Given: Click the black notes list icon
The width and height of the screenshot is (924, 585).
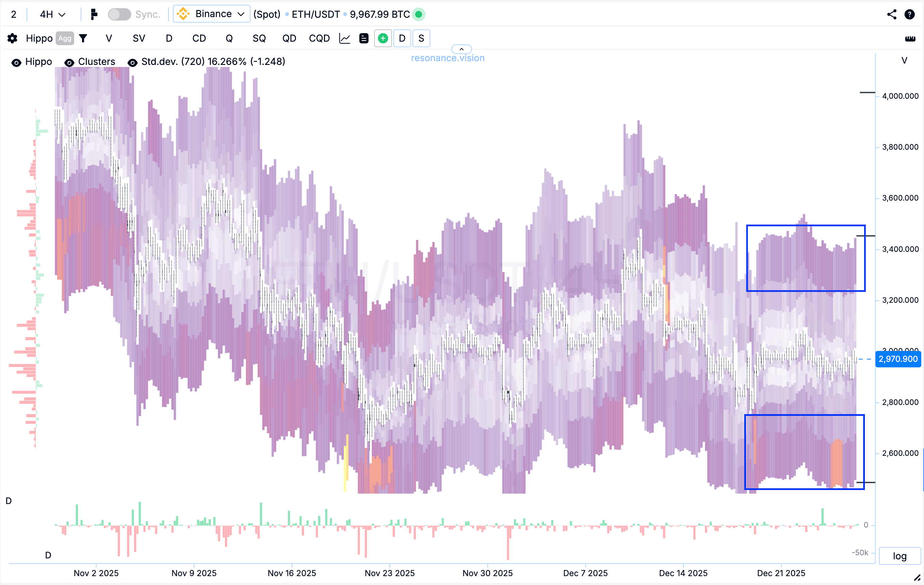Looking at the screenshot, I should click(363, 38).
